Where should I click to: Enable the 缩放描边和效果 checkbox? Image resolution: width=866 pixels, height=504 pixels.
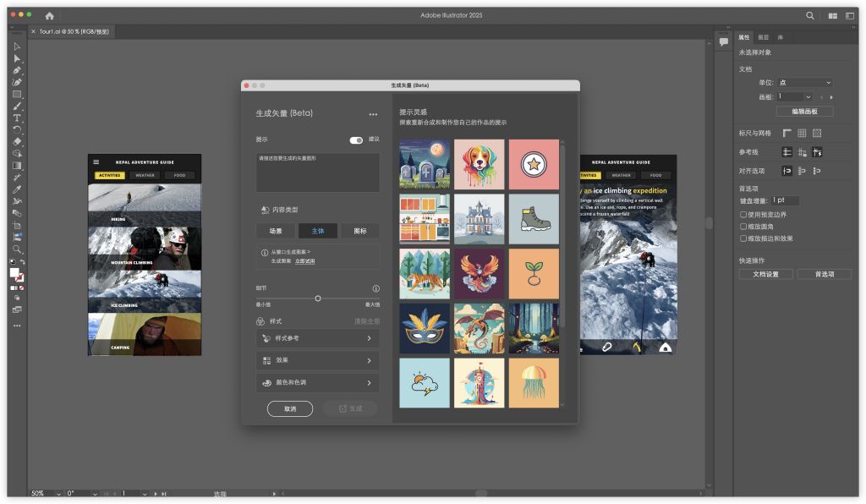tap(743, 238)
